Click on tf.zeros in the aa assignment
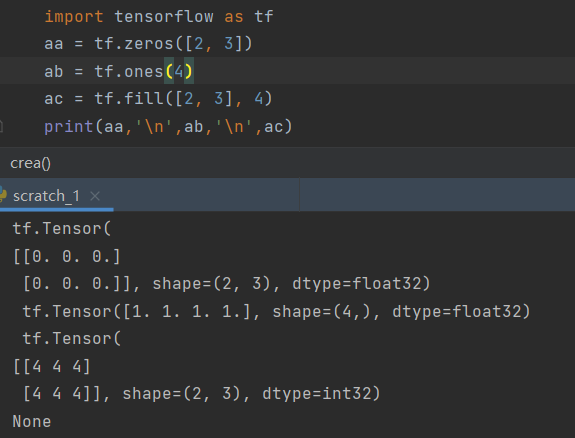Screen dimensions: 575x438 point(134,44)
